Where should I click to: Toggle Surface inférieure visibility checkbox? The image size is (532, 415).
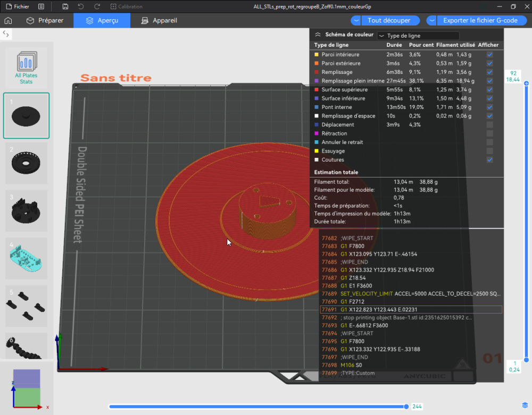[x=489, y=99]
